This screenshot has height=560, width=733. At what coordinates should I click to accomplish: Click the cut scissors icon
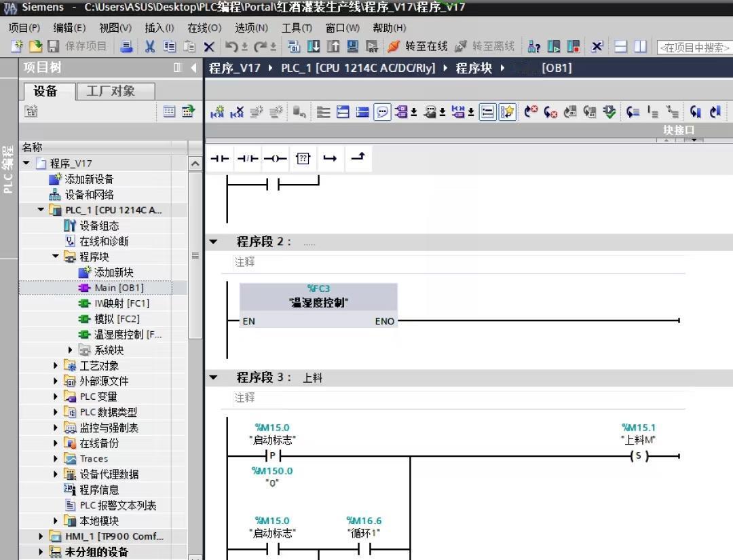click(149, 46)
